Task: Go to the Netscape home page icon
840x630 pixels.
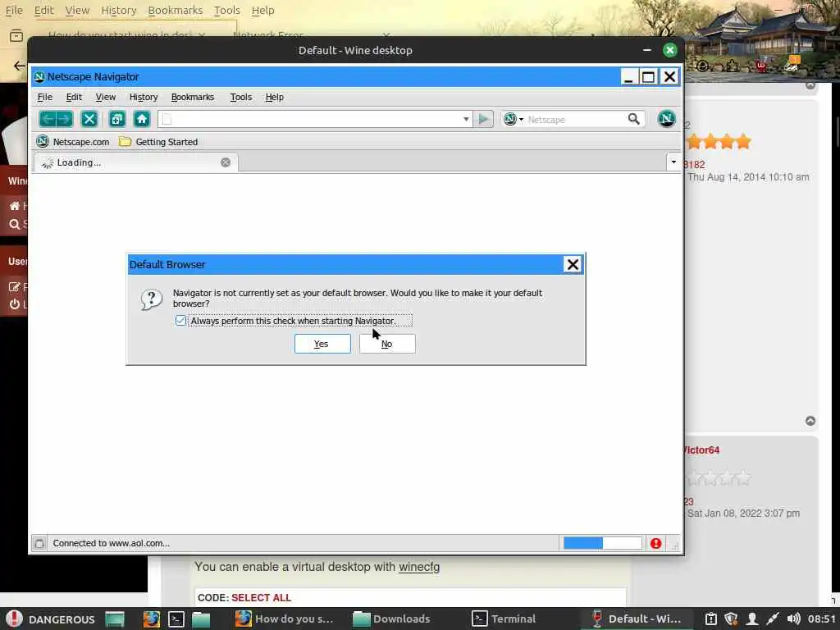Action: coord(142,119)
